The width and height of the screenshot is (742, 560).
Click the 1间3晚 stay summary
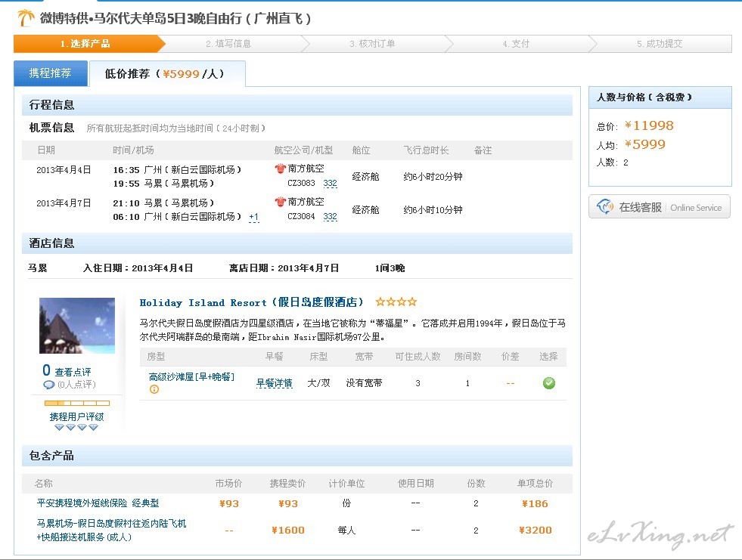click(390, 268)
